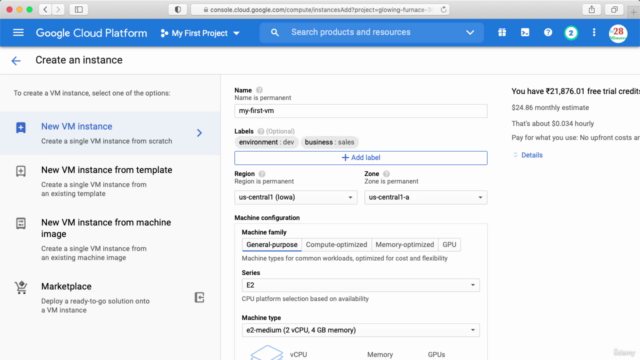Image resolution: width=640 pixels, height=360 pixels.
Task: Click the Zone help icon
Action: click(x=387, y=174)
